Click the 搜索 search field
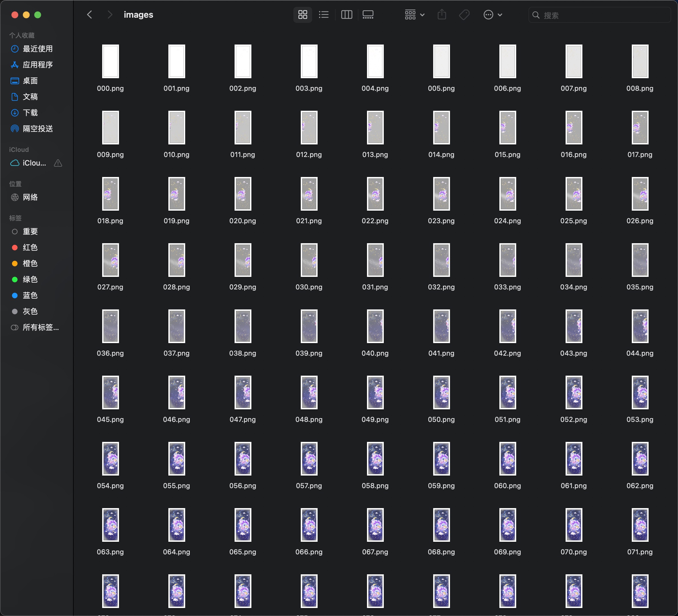Image resolution: width=678 pixels, height=616 pixels. pyautogui.click(x=599, y=15)
